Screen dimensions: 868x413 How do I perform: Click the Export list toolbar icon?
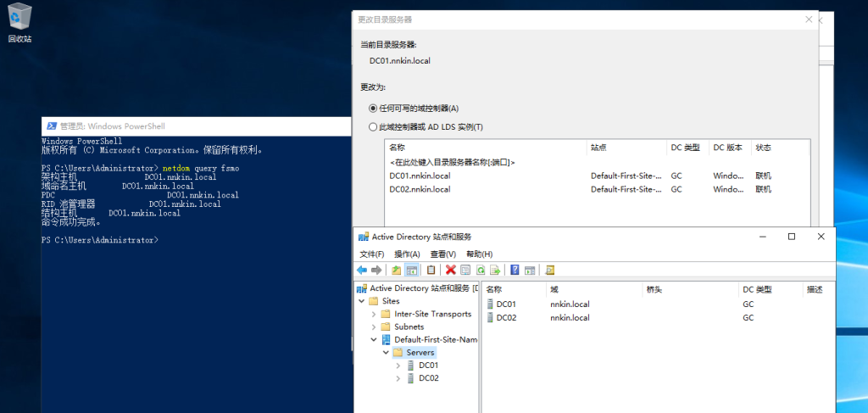(x=495, y=271)
